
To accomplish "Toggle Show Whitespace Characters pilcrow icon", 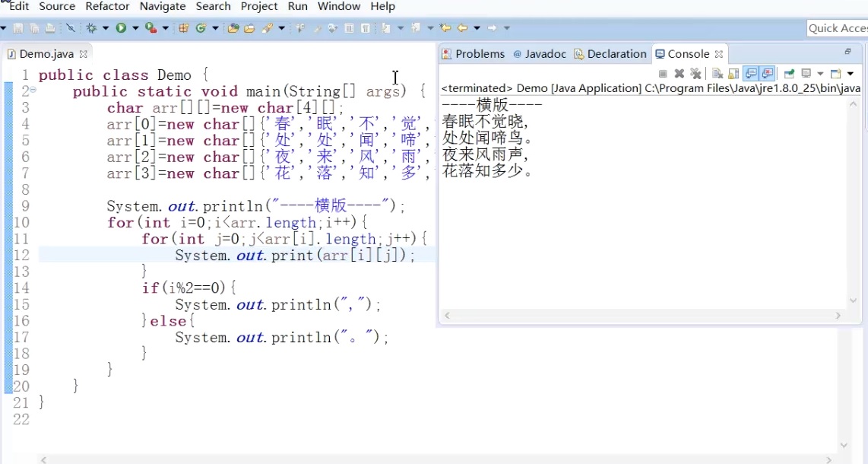I will click(x=366, y=28).
